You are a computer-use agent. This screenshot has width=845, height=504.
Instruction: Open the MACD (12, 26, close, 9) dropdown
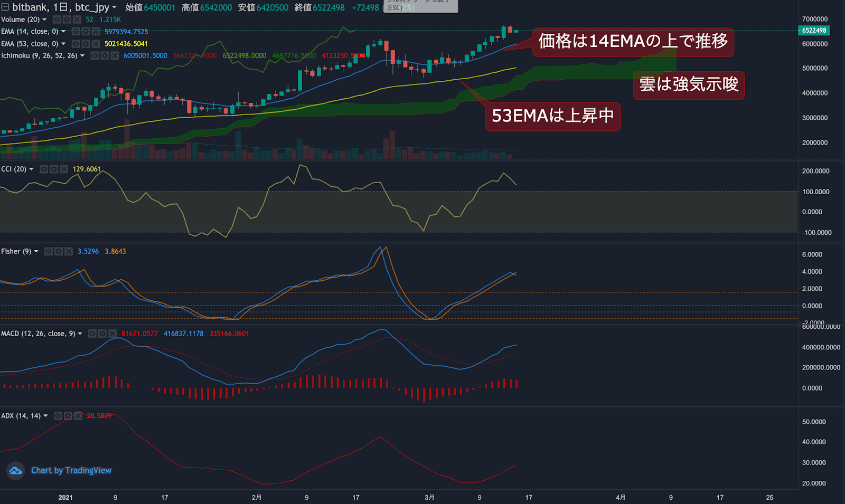(80, 334)
